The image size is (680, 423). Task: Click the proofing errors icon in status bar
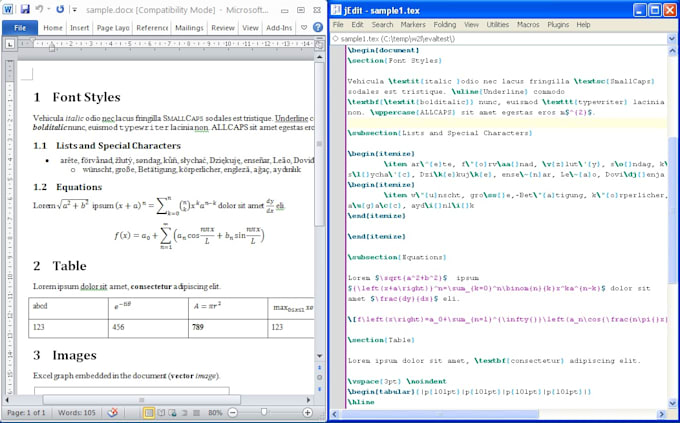tap(113, 412)
